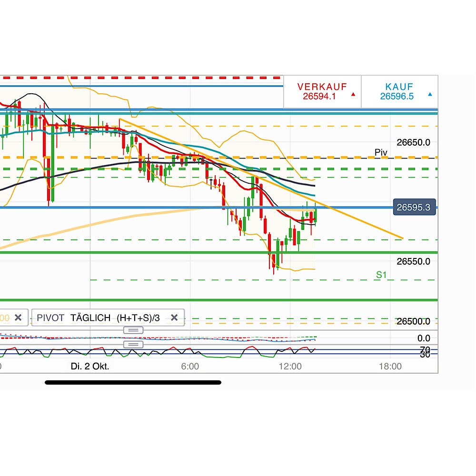Click the lower oscillator panel drag handle

coord(132,344)
